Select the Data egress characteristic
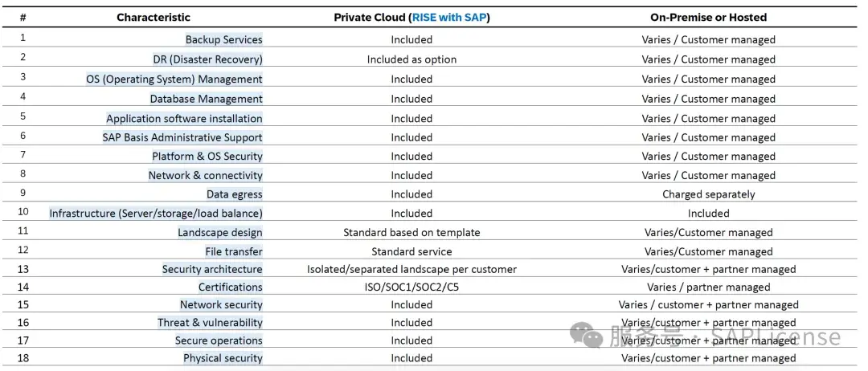 coord(235,194)
